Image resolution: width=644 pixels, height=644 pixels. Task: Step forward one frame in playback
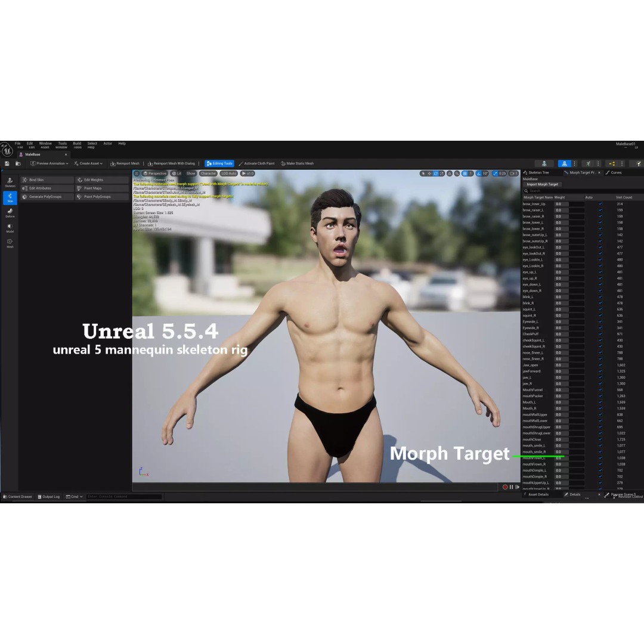click(517, 487)
